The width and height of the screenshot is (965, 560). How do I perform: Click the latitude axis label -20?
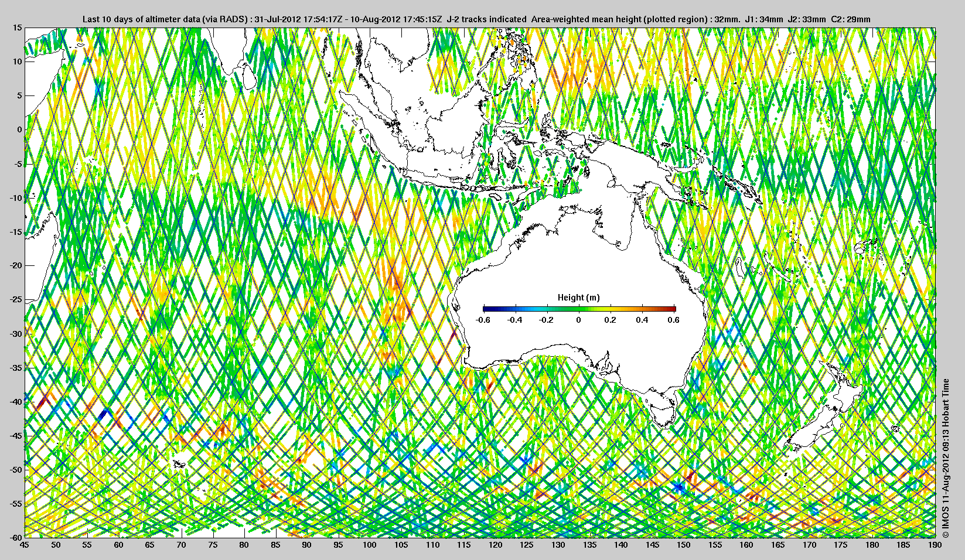click(x=16, y=266)
